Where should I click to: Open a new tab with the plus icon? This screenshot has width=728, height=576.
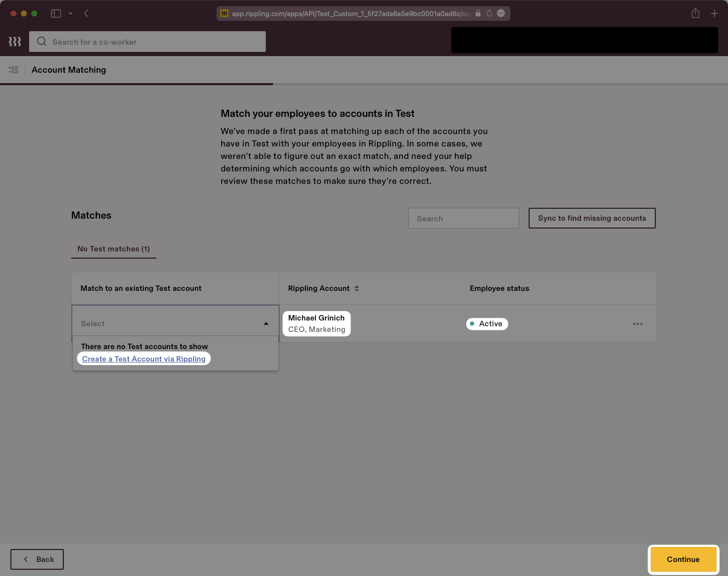[x=714, y=13]
